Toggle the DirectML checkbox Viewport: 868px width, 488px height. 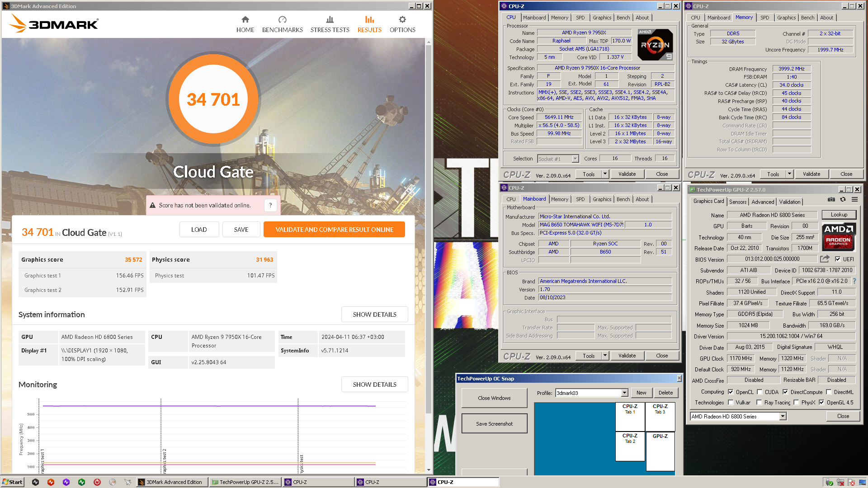coord(829,392)
